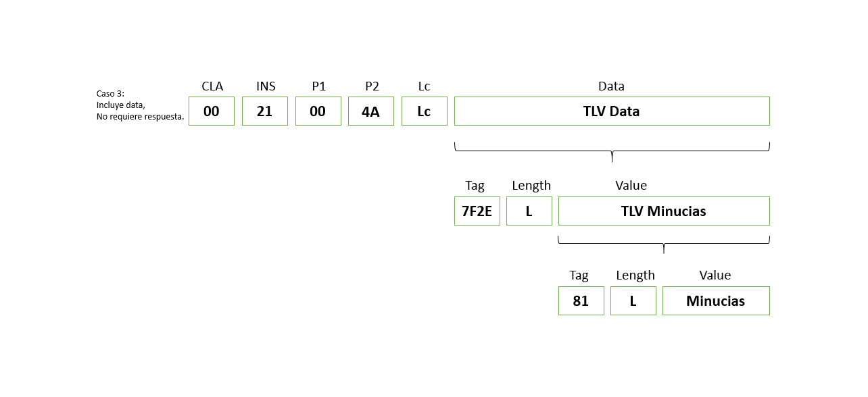Click the P1 box showing 00
868x397 pixels.
pyautogui.click(x=318, y=111)
